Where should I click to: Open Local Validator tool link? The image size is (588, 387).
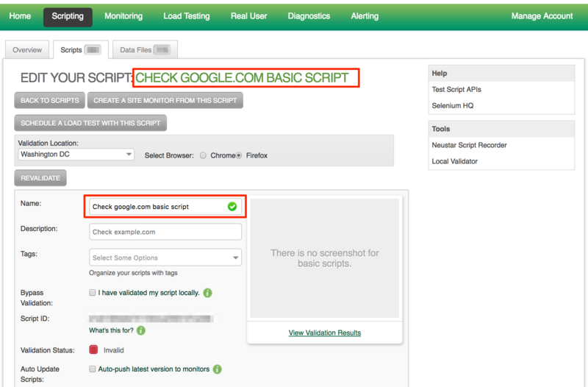[454, 161]
